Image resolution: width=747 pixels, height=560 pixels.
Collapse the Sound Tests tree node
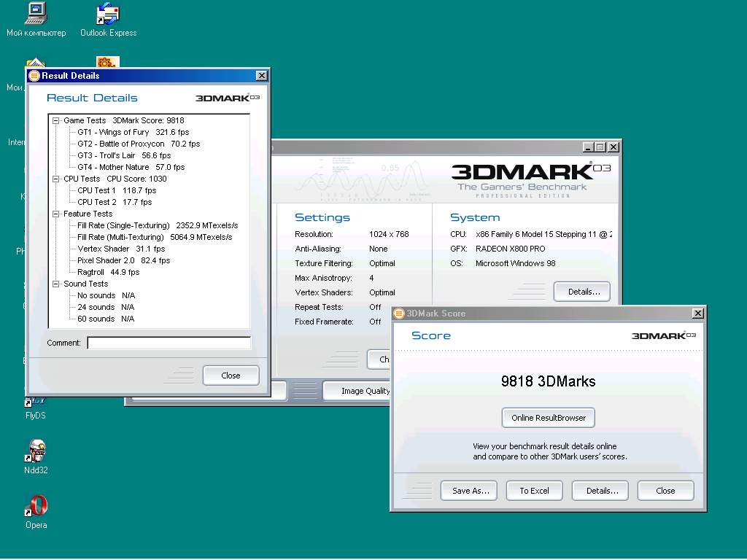tap(56, 284)
